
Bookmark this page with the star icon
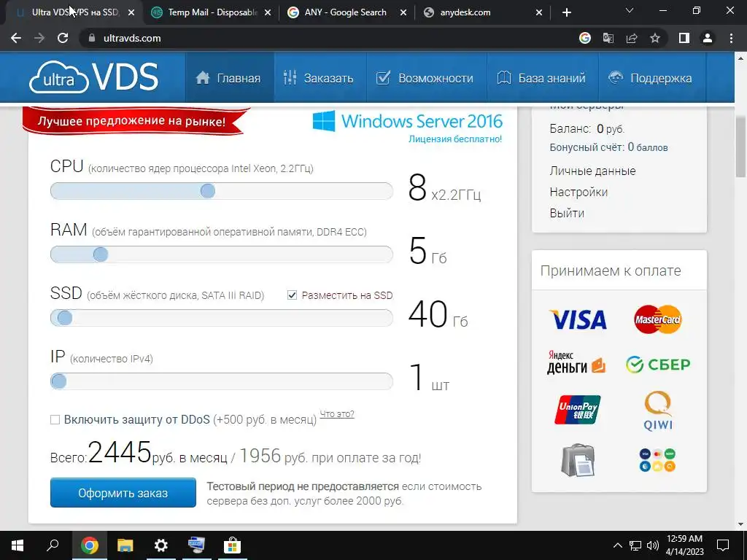(x=655, y=38)
